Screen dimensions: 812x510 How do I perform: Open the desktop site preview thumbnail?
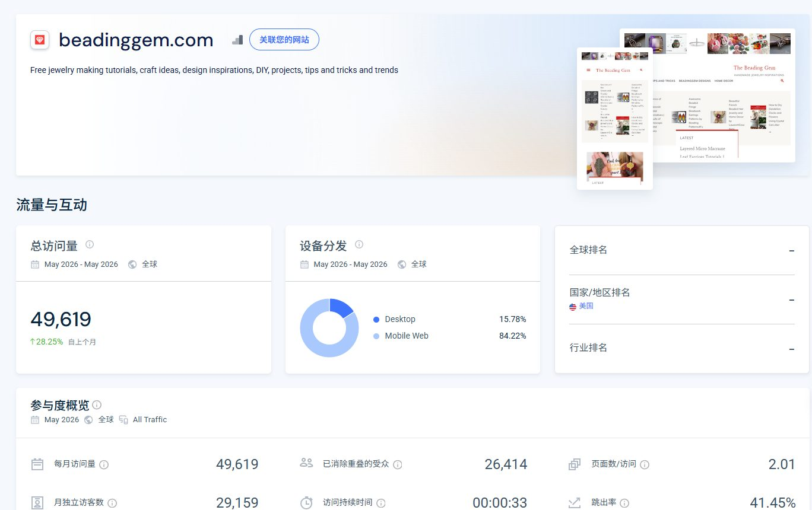coord(708,95)
